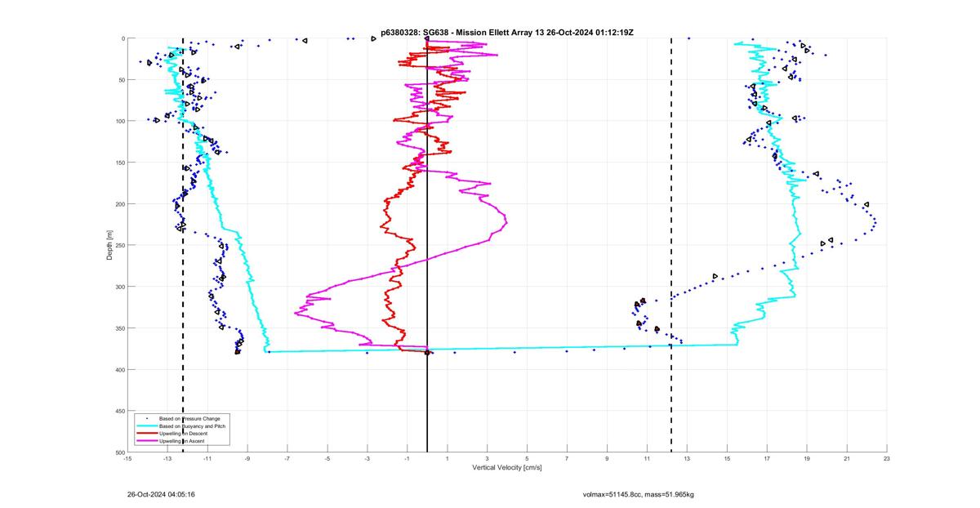This screenshot has width=980, height=508.
Task: Click depth tick label '250'
Action: tap(119, 245)
